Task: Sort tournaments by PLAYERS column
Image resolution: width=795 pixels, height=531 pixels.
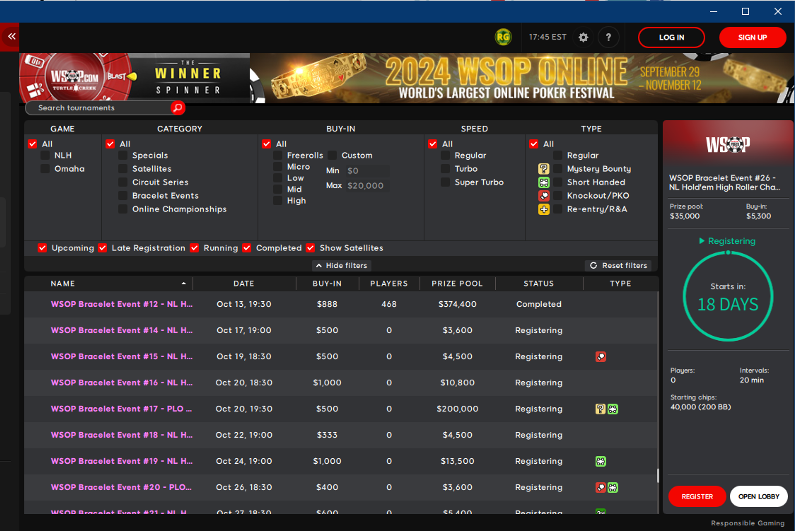Action: pyautogui.click(x=389, y=284)
